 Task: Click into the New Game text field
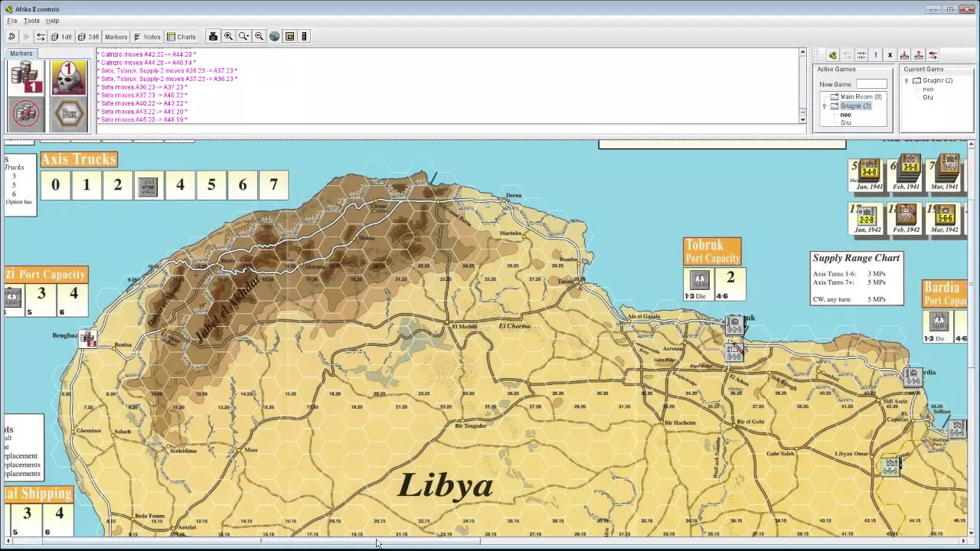pyautogui.click(x=871, y=84)
